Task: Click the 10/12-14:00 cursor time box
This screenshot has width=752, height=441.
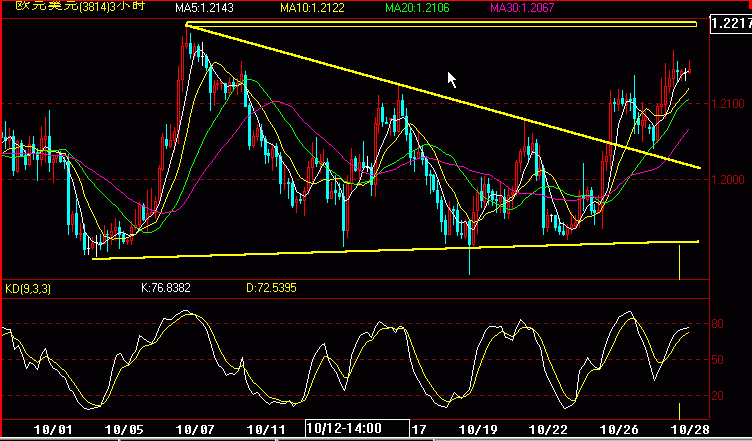Action: (x=357, y=428)
